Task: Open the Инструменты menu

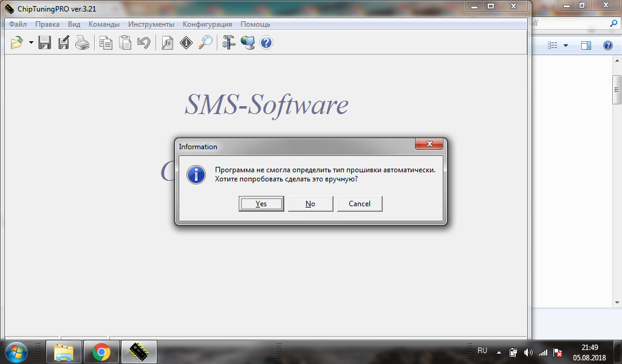Action: tap(151, 24)
